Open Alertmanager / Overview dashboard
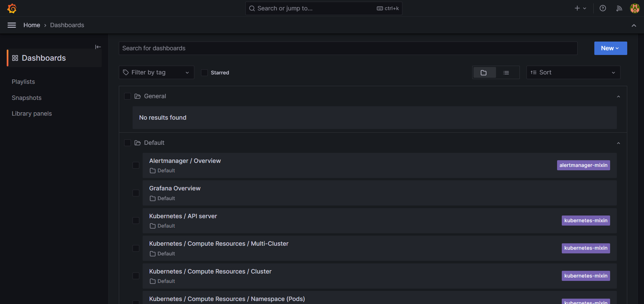The height and width of the screenshot is (304, 644). pos(185,161)
